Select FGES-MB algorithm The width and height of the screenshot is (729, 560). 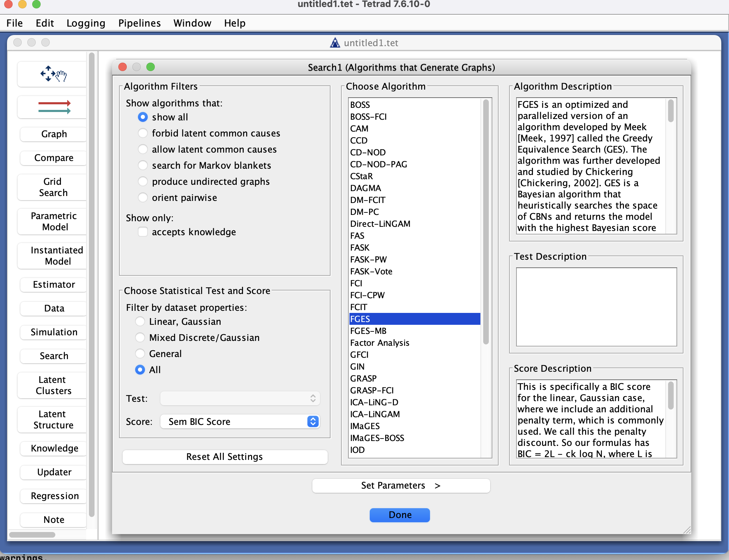coord(415,331)
